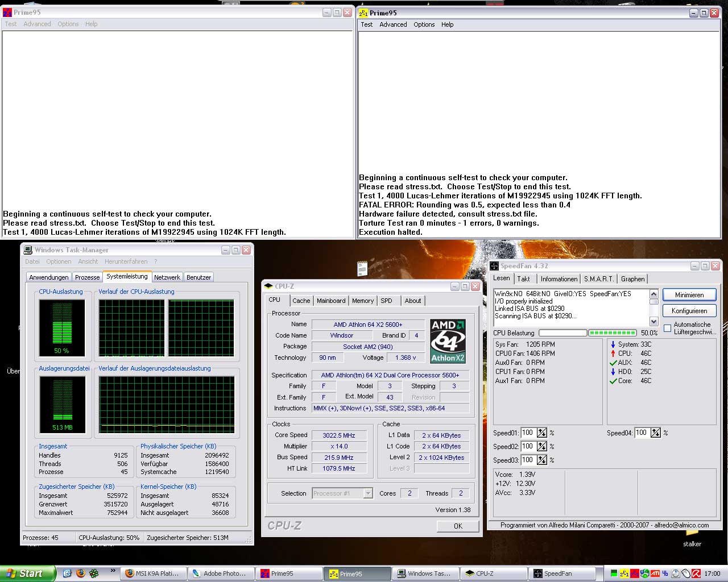
Task: Open Options menu in right Prime95 window
Action: coord(424,24)
